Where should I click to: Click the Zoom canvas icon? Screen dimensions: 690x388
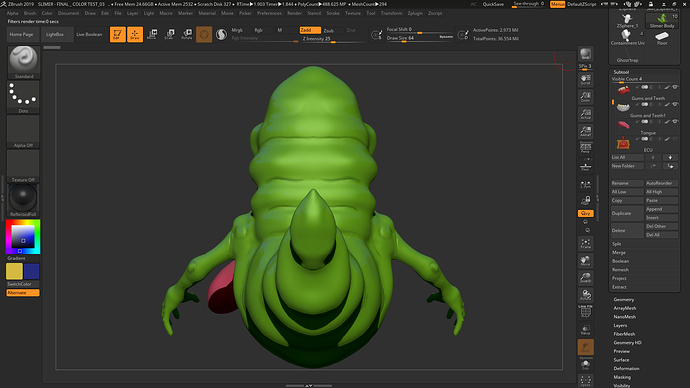click(x=585, y=96)
